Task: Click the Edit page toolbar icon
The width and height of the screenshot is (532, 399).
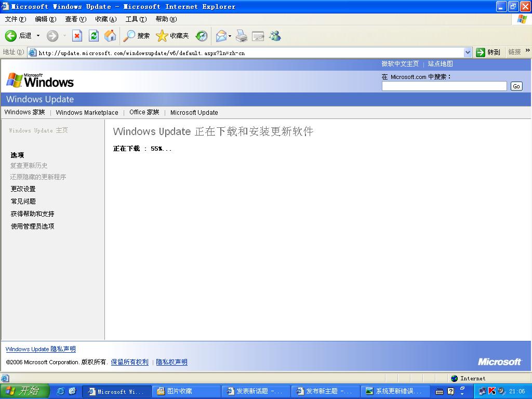Action: [x=258, y=36]
